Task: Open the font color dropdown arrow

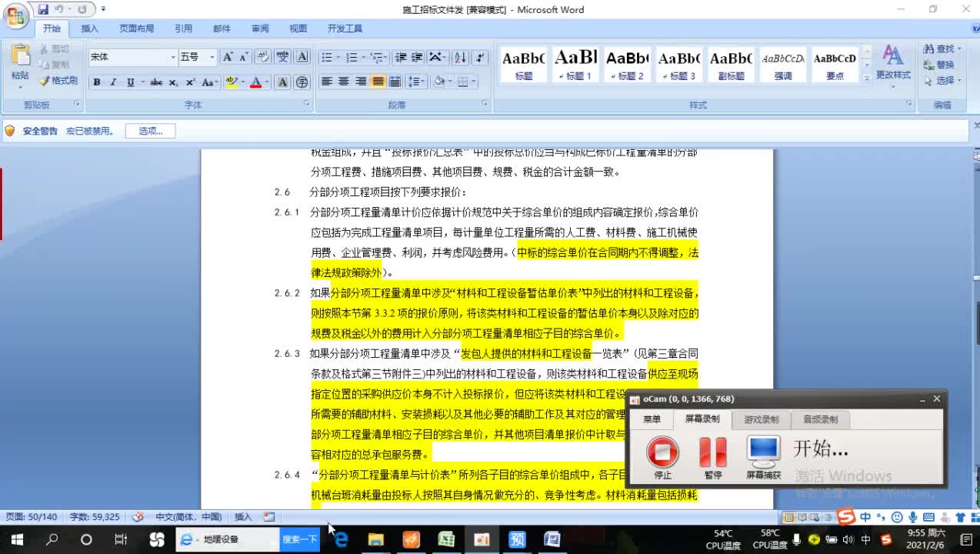Action: coord(267,82)
